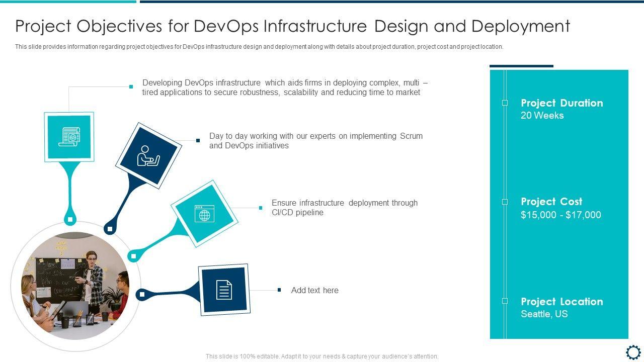Select the 'Project Location' heading
Screen dimensions: 644x362
pyautogui.click(x=561, y=302)
